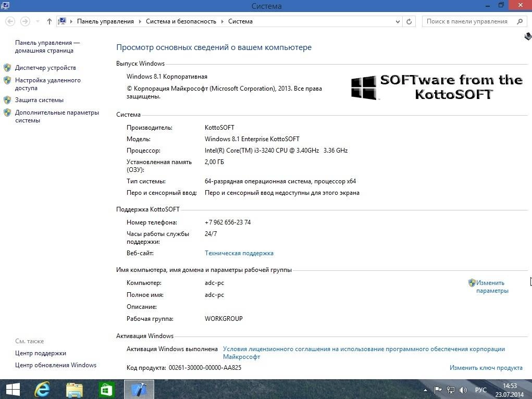Open Microsoft license terms link
Screen dimensions: 532x399
tap(364, 353)
